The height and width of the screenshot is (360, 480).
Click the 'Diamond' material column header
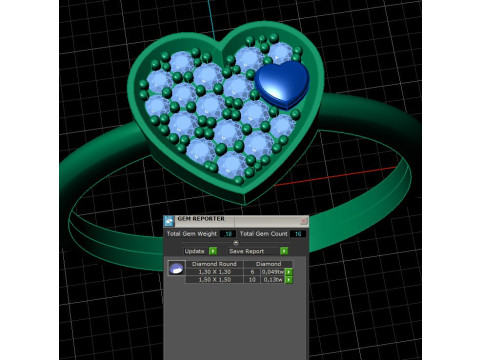point(268,264)
